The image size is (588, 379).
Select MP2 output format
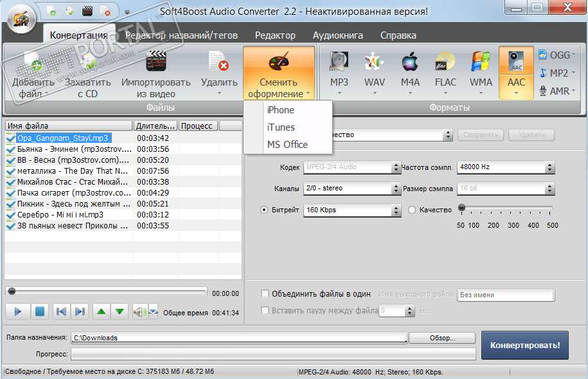557,73
